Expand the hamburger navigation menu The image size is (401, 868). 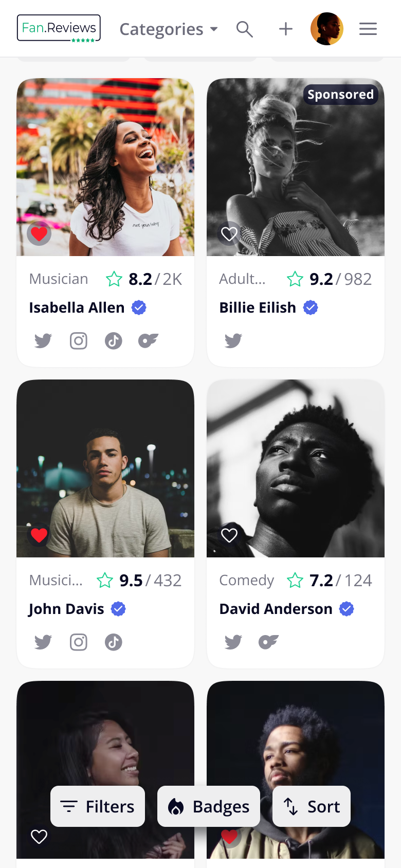368,29
